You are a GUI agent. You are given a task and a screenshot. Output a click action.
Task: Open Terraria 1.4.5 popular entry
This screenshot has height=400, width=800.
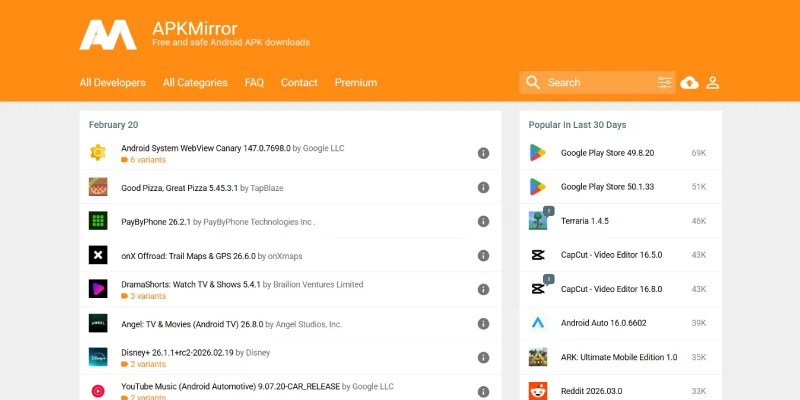[585, 221]
